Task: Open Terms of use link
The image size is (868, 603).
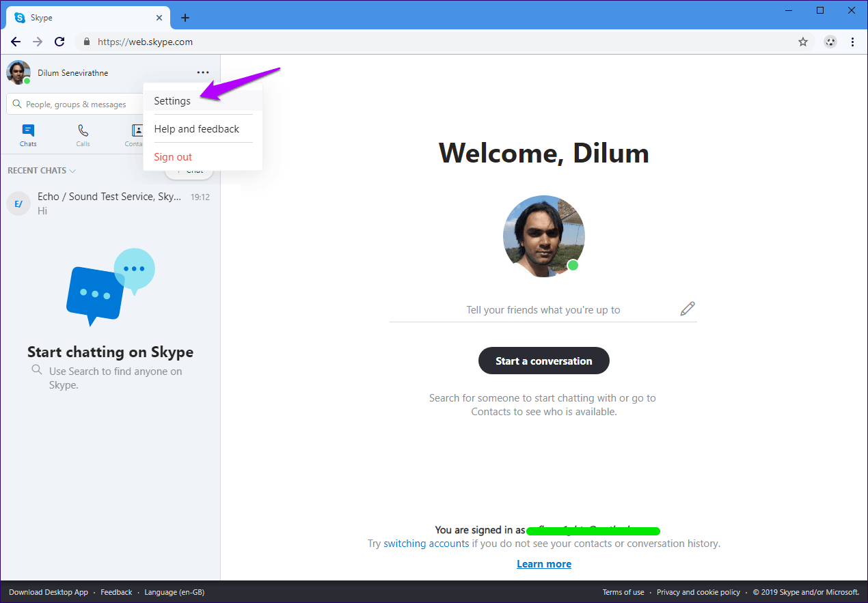Action: pyautogui.click(x=623, y=592)
